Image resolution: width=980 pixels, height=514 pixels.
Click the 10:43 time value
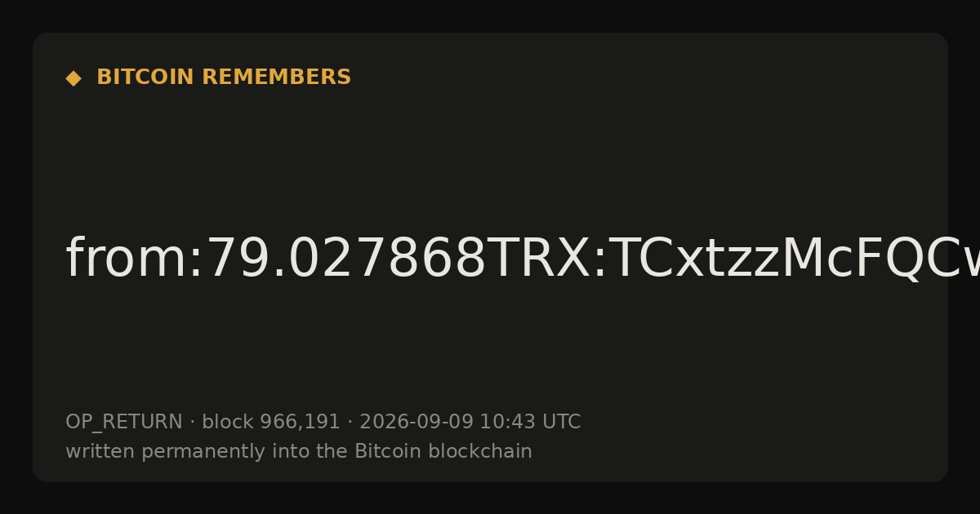click(x=506, y=422)
